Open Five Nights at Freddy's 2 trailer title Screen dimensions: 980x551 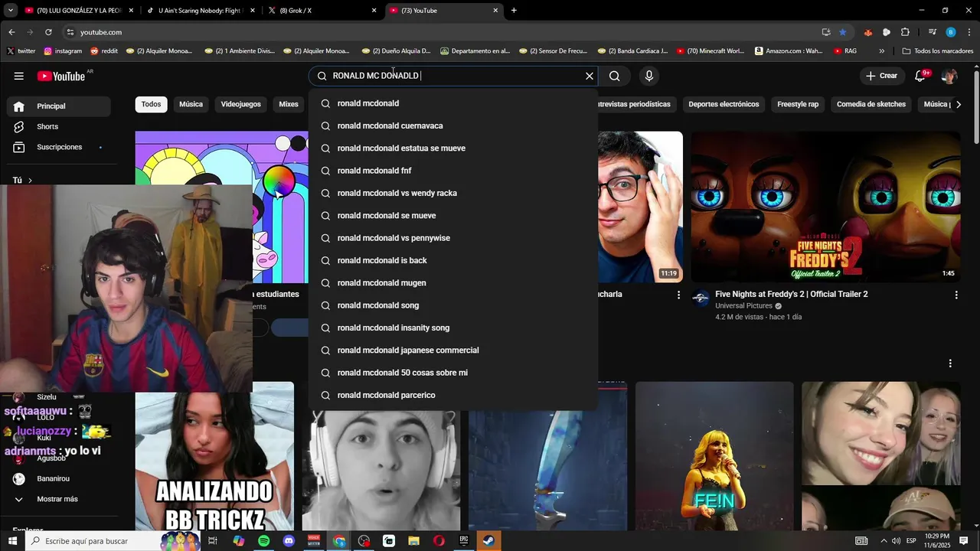click(791, 294)
